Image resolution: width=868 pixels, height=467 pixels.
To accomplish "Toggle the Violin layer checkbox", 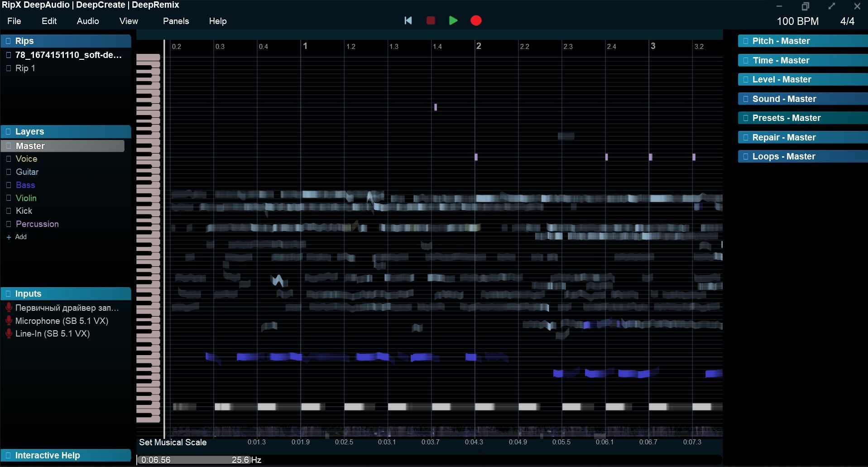I will coord(9,198).
